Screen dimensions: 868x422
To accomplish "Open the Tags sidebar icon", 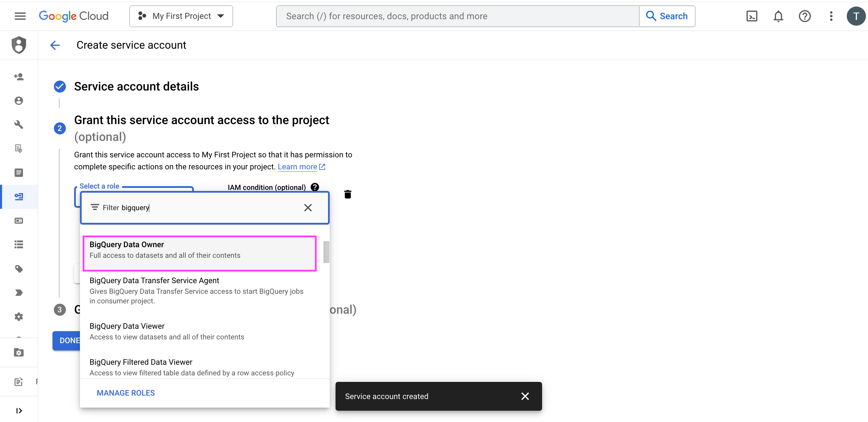I will point(19,269).
